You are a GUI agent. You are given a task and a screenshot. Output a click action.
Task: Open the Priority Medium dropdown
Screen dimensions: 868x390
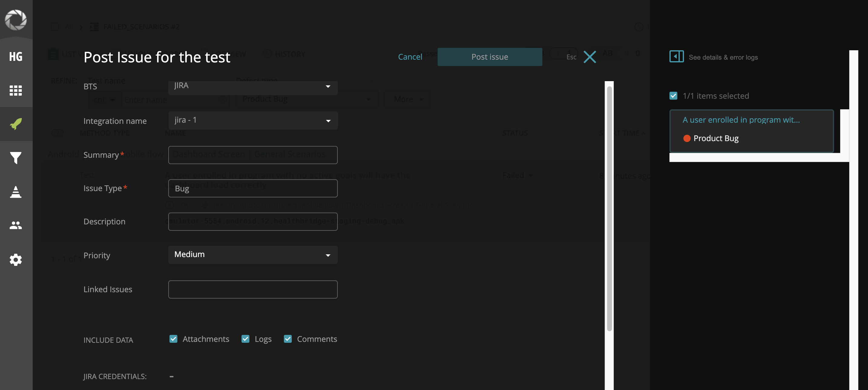click(253, 255)
